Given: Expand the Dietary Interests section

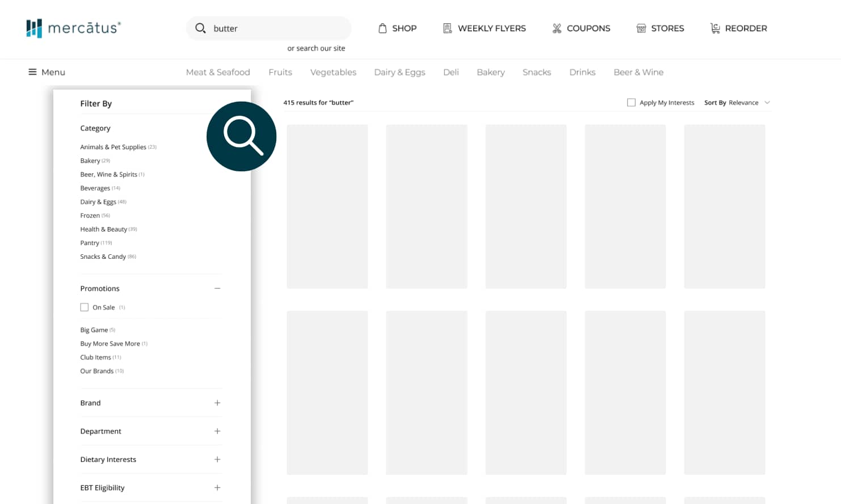Looking at the screenshot, I should point(217,459).
